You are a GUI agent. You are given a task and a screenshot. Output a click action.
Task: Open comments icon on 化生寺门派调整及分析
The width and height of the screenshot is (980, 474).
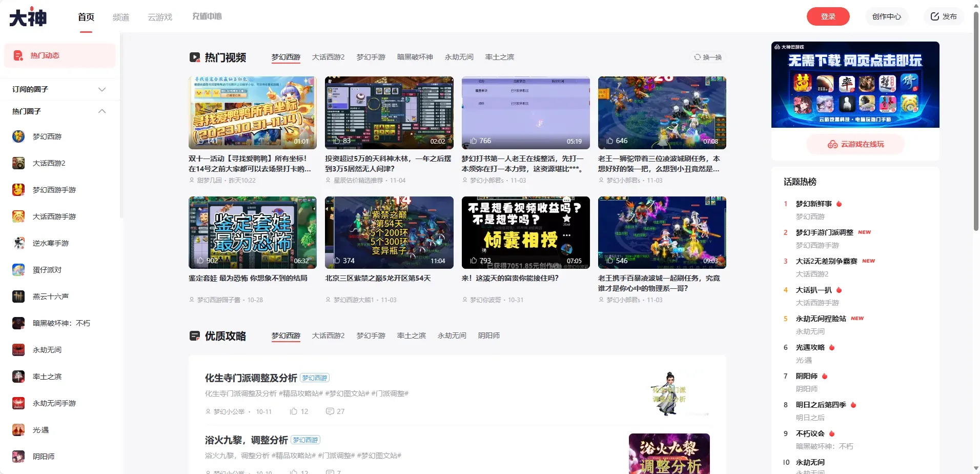(x=330, y=411)
